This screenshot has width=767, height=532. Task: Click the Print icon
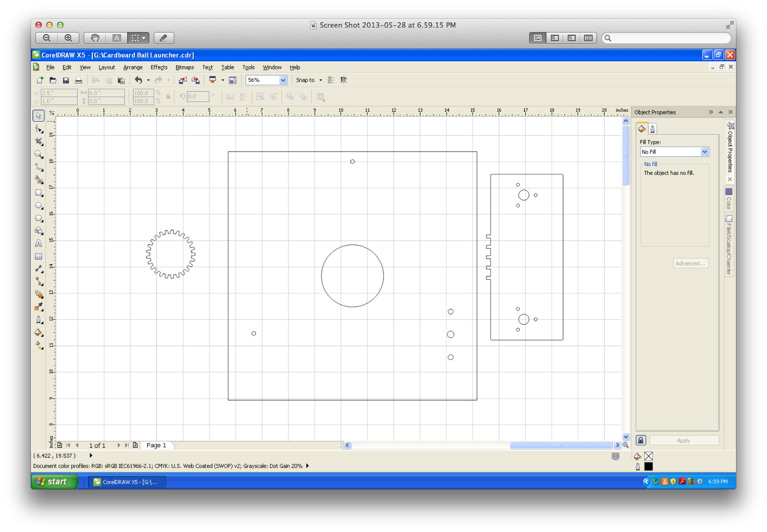[x=78, y=80]
